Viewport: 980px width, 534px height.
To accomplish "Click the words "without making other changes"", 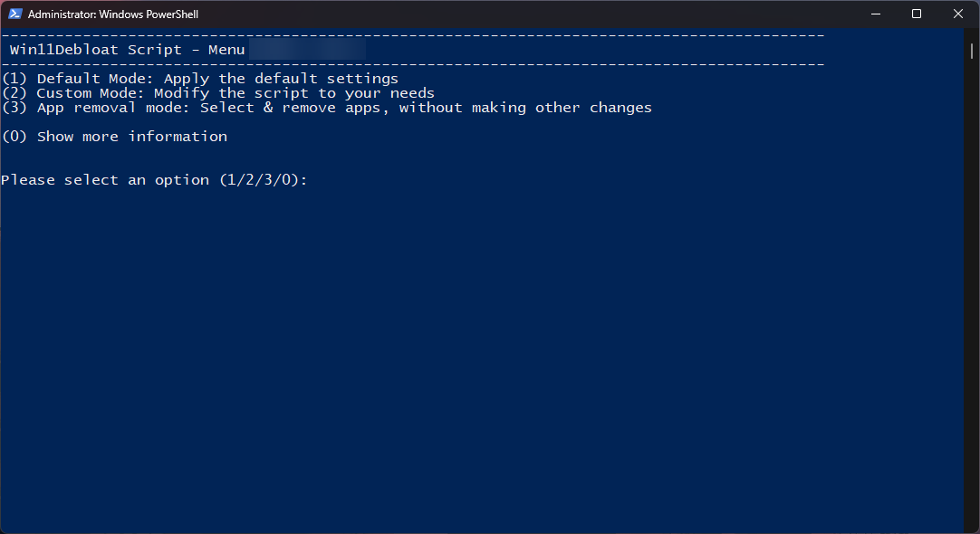I will coord(525,108).
